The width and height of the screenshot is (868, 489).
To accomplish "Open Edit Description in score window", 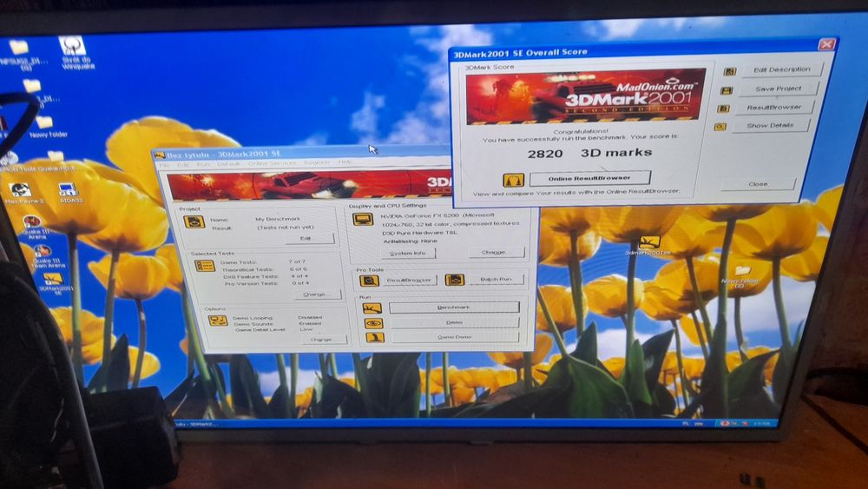I will (x=781, y=69).
